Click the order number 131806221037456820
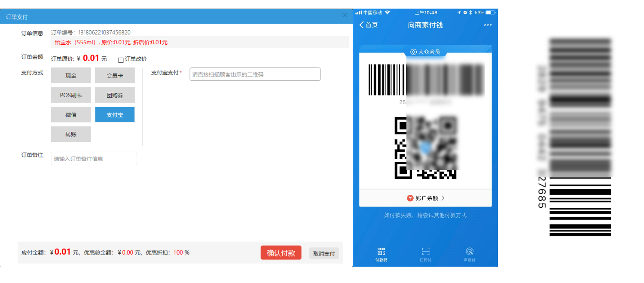 coord(104,32)
